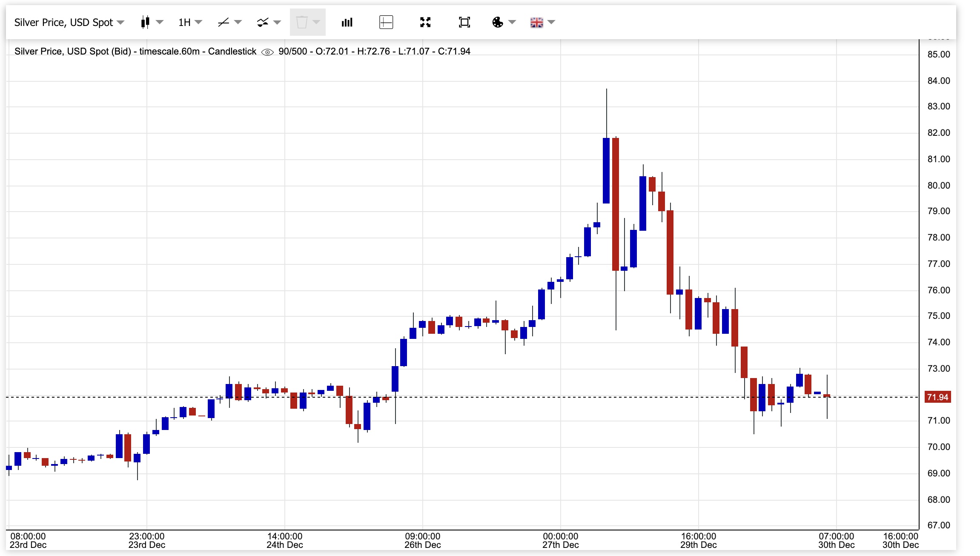Click the fullscreen expand arrows icon
The width and height of the screenshot is (980, 556).
point(425,22)
